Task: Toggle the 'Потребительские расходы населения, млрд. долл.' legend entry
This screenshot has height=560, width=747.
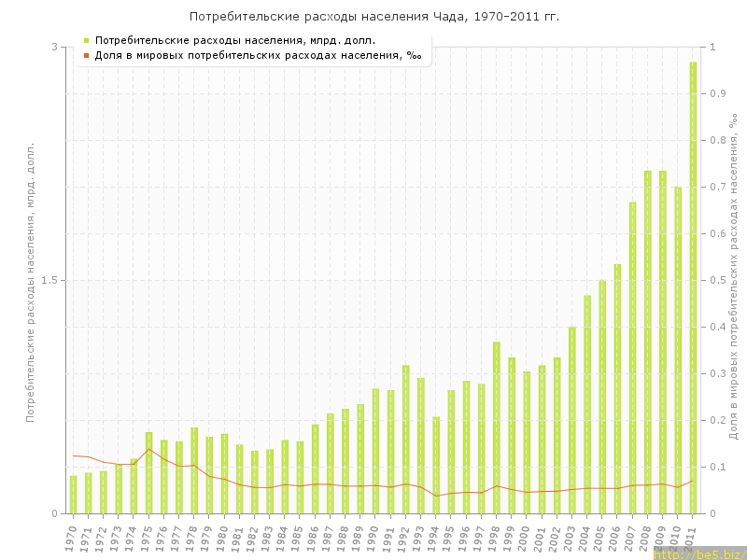Action: click(x=235, y=41)
